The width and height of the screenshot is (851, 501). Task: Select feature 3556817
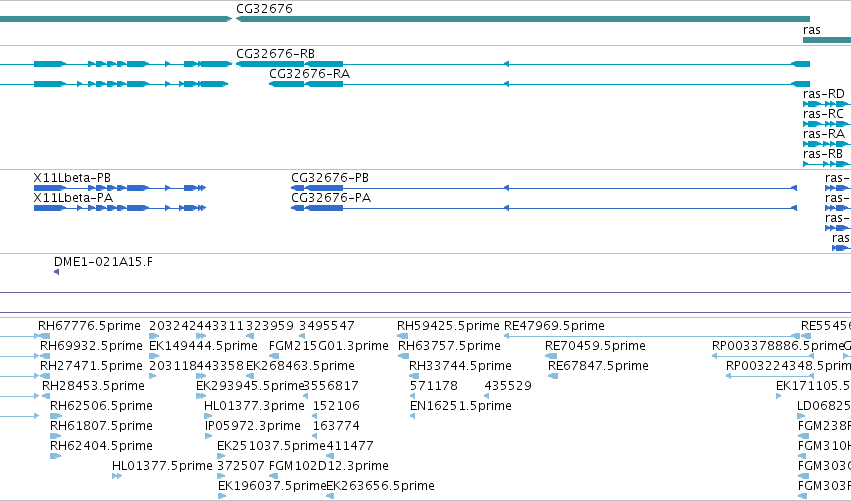click(x=331, y=386)
